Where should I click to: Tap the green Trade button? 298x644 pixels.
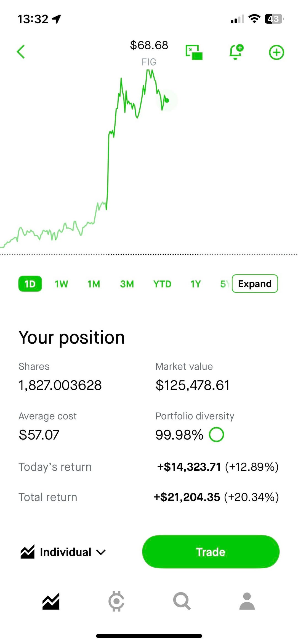click(211, 552)
